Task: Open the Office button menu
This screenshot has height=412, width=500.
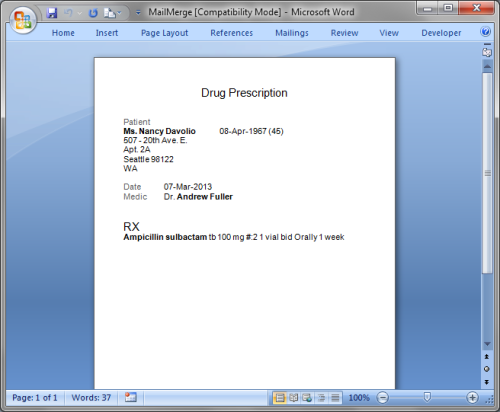Action: tap(23, 20)
